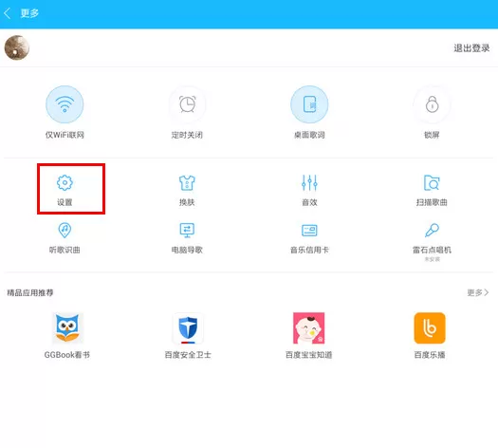498x448 pixels.
Task: Click the 百度宝宝知道 label
Action: coord(308,355)
